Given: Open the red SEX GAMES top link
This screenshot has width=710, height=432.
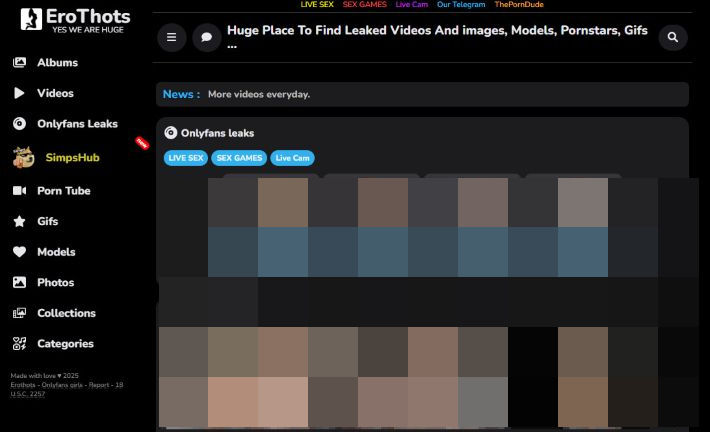Looking at the screenshot, I should pyautogui.click(x=365, y=5).
